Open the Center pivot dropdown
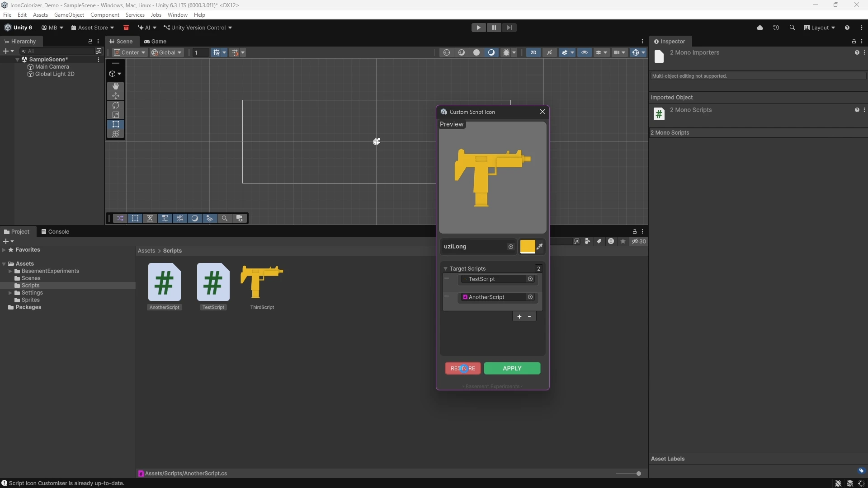 pyautogui.click(x=129, y=52)
